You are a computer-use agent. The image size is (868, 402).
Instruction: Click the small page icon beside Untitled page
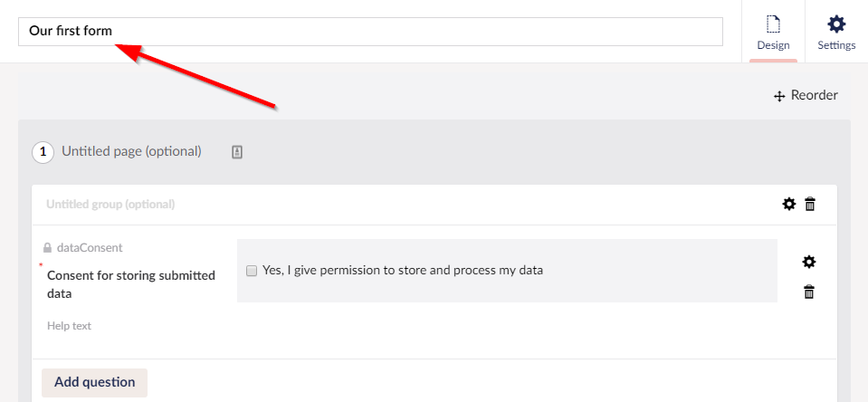pyautogui.click(x=237, y=152)
